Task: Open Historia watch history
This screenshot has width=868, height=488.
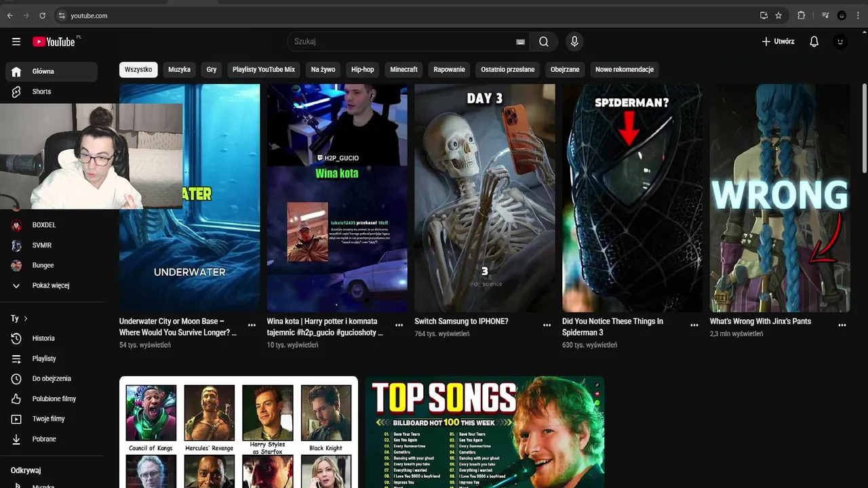Action: [52, 338]
